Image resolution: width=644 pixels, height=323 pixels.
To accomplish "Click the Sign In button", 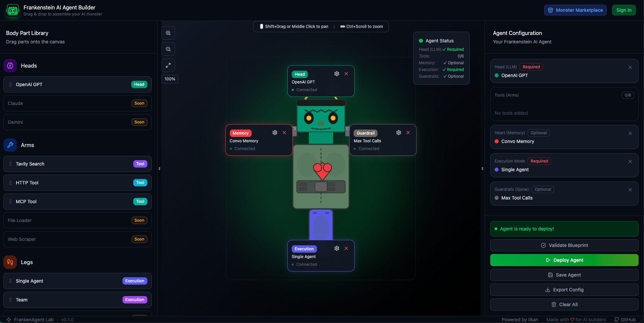I will point(624,10).
